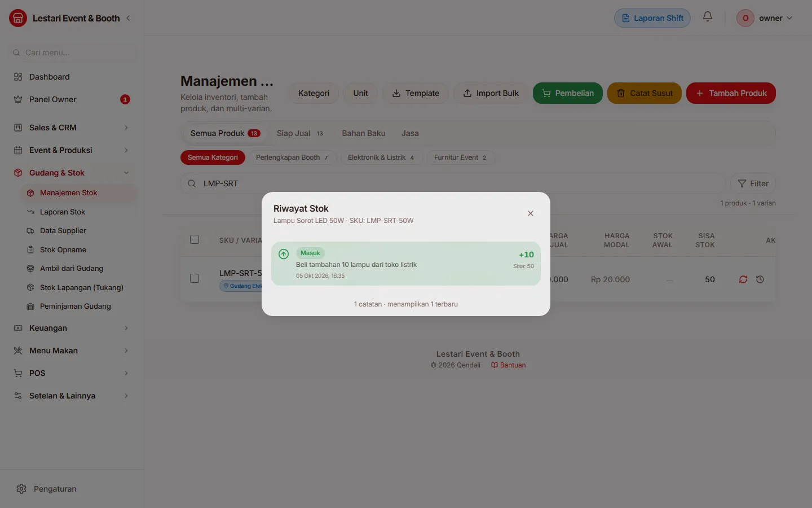The width and height of the screenshot is (812, 508).
Task: Open Peminjaman Gudang submenu
Action: (78, 306)
